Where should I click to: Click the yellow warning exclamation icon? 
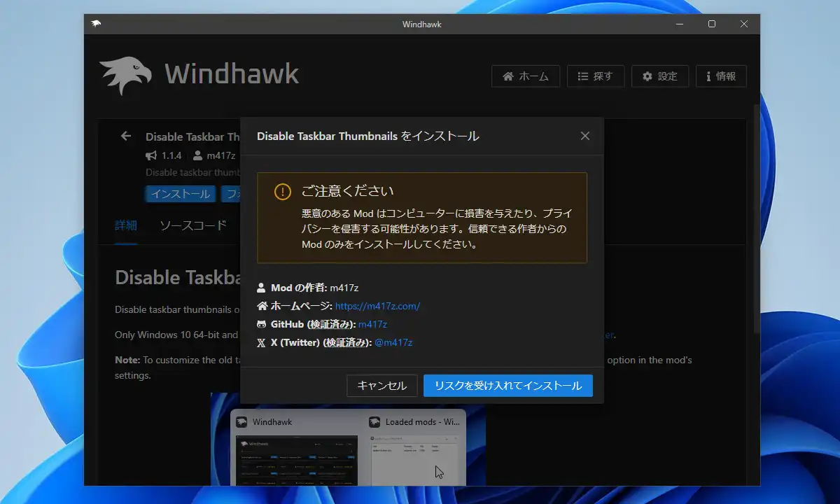282,192
